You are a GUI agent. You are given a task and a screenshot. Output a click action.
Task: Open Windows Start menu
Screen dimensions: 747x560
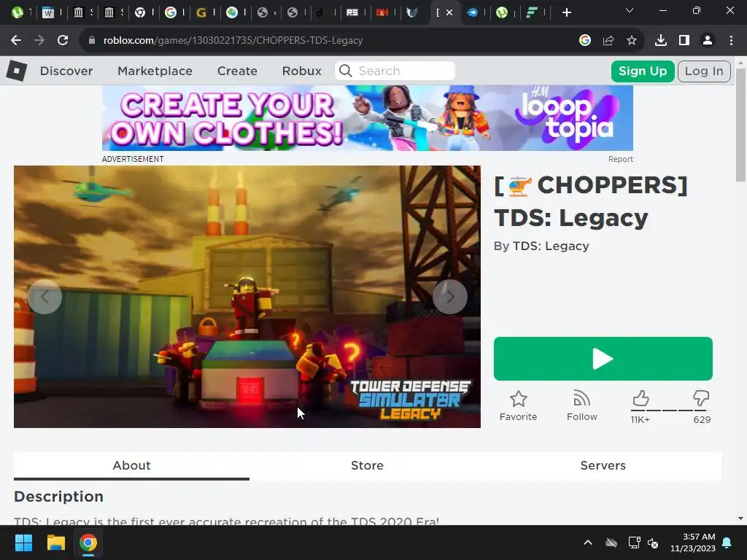pos(23,542)
